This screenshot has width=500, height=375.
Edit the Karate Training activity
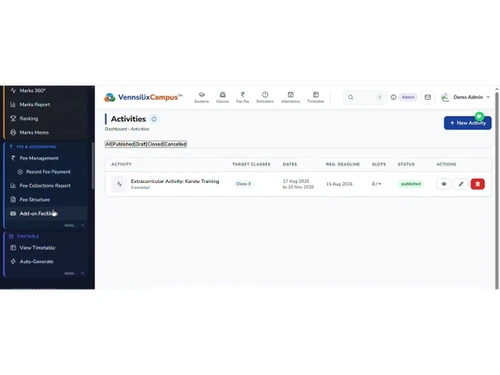tap(461, 184)
